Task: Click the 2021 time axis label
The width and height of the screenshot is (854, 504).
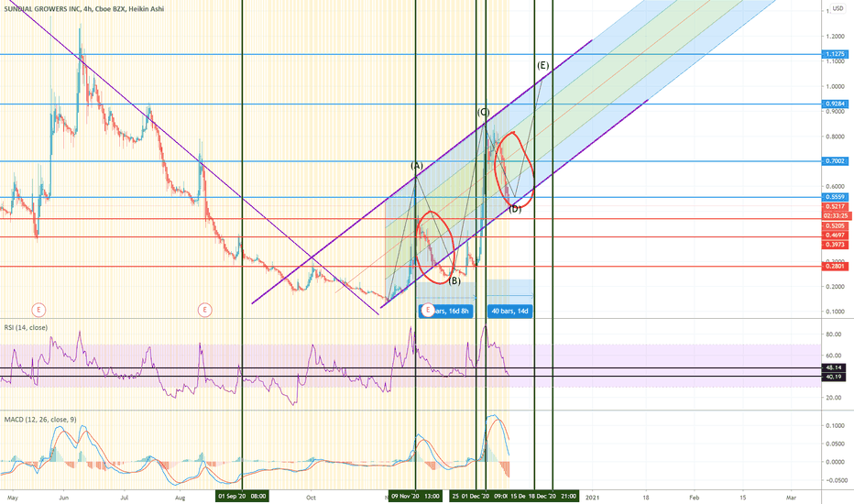Action: point(592,497)
